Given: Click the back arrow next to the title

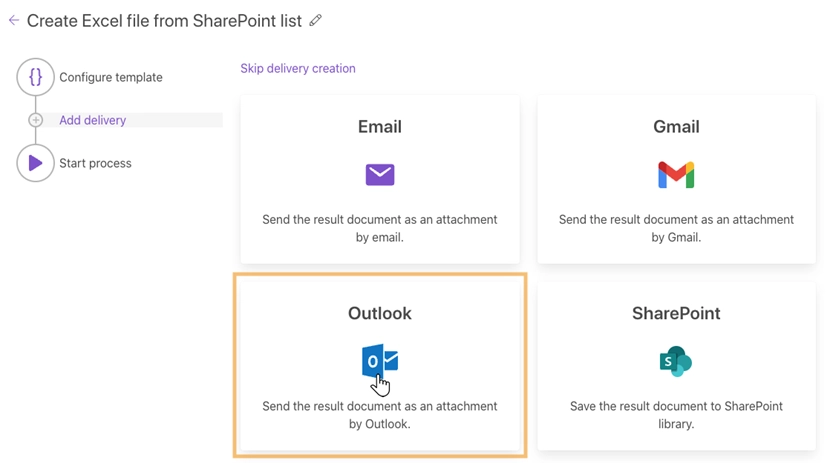Looking at the screenshot, I should tap(13, 20).
